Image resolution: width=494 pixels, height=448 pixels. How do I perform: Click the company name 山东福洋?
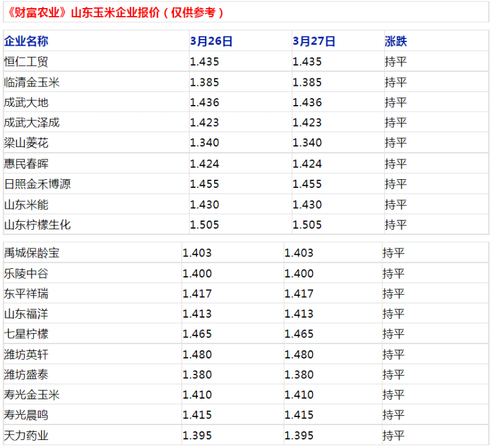[26, 314]
